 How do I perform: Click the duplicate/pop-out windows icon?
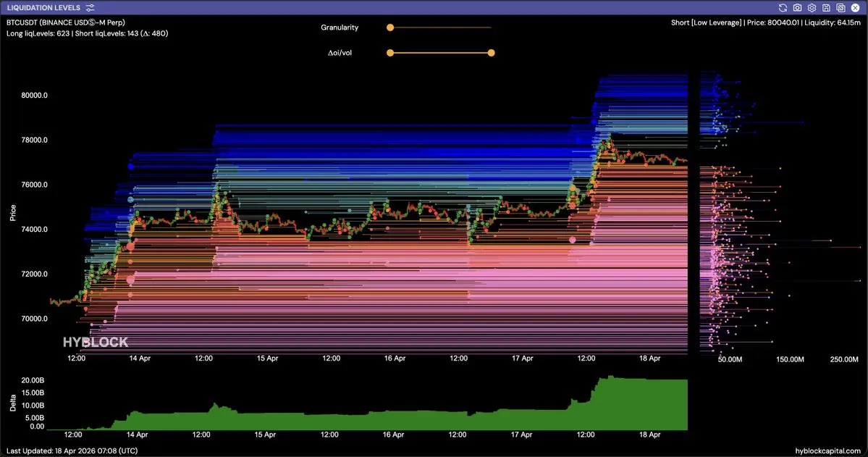point(840,8)
